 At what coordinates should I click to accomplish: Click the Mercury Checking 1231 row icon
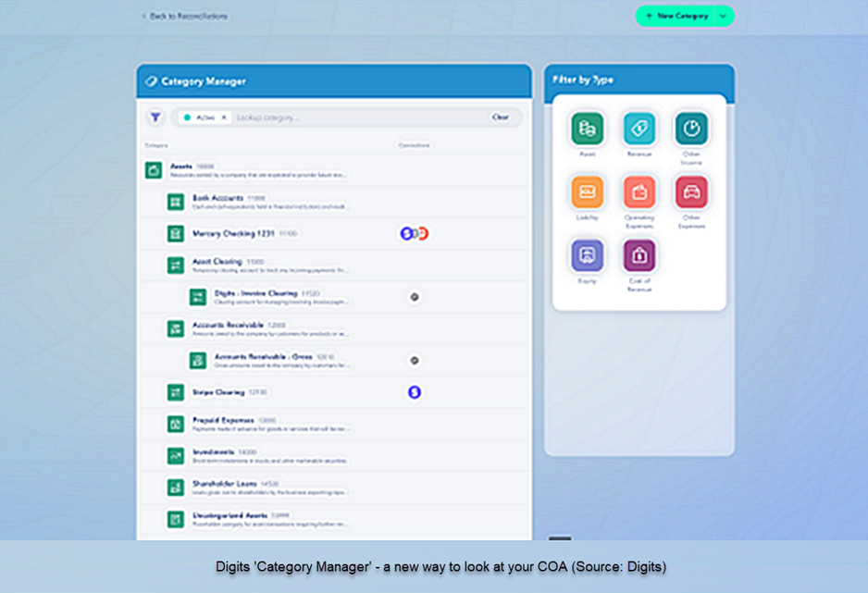tap(176, 234)
